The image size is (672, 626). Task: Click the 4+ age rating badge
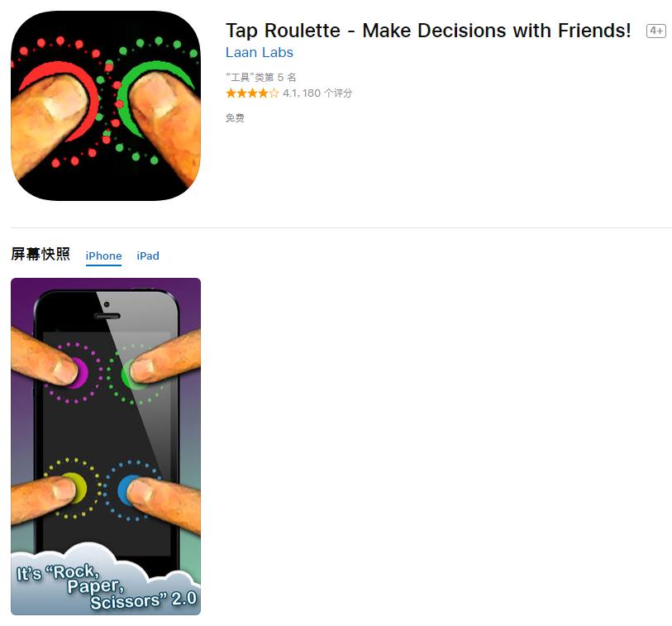click(656, 31)
